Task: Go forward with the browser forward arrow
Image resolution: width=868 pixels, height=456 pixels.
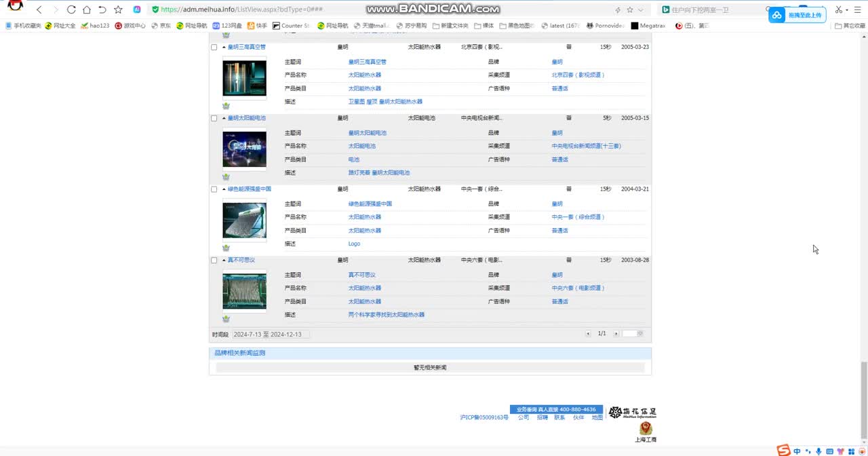Action: coord(55,9)
